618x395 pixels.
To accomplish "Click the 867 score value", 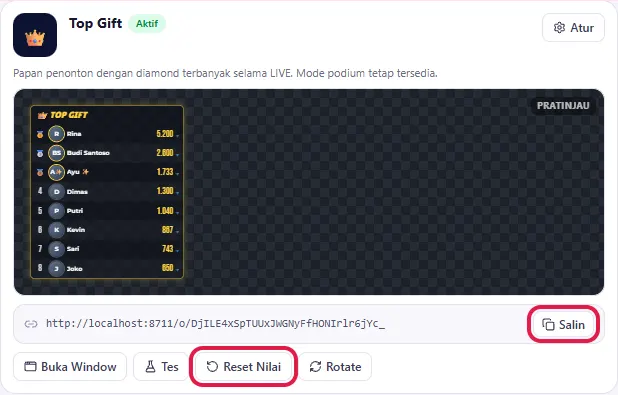I will pyautogui.click(x=168, y=229).
